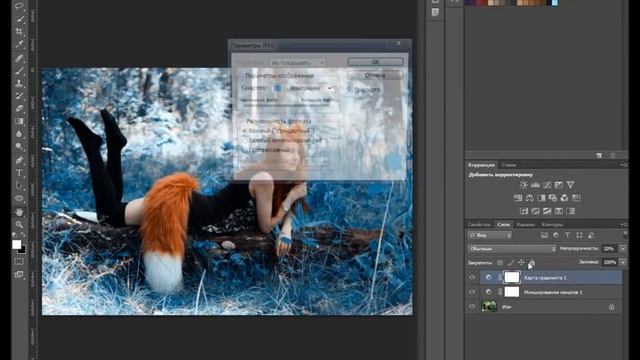Select the Healing Brush tool
Viewport: 640px width, 360px height.
tap(19, 58)
